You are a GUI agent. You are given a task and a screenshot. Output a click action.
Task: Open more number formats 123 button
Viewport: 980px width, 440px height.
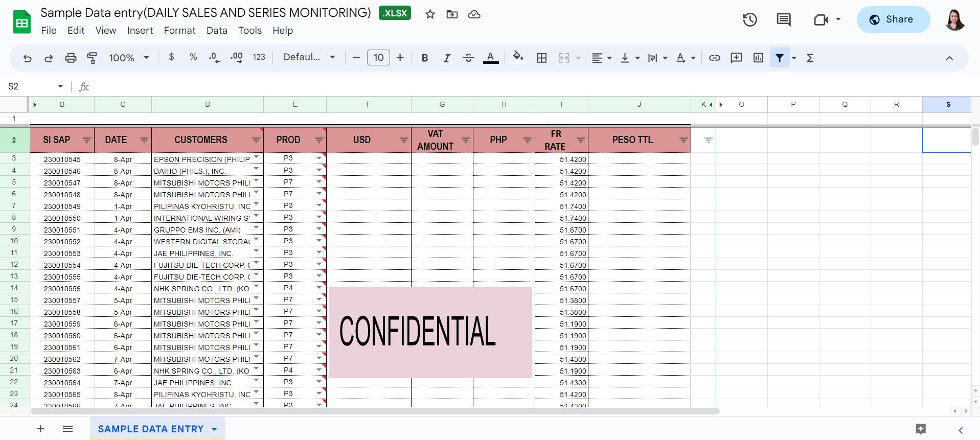click(259, 58)
